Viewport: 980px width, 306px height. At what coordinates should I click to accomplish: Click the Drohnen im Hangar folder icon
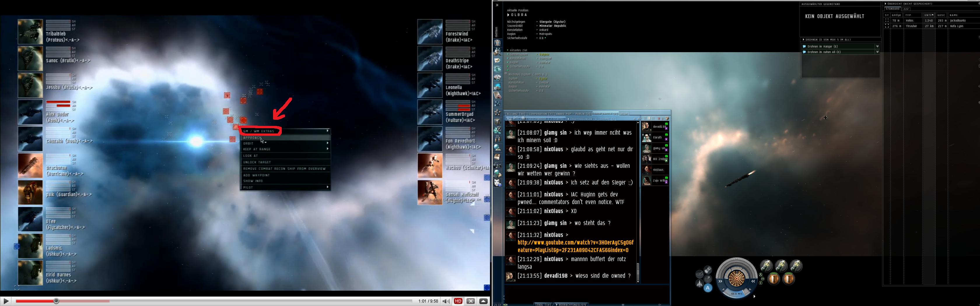pyautogui.click(x=804, y=46)
